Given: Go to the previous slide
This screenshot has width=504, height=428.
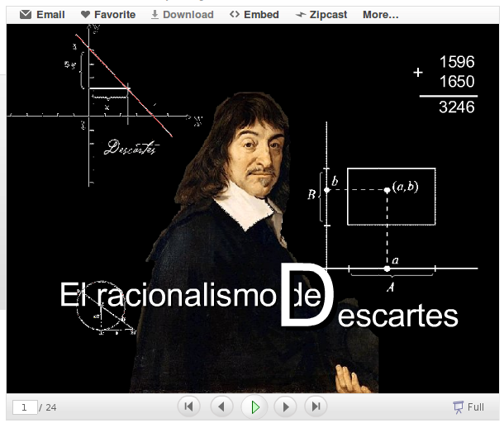Looking at the screenshot, I should click(221, 407).
